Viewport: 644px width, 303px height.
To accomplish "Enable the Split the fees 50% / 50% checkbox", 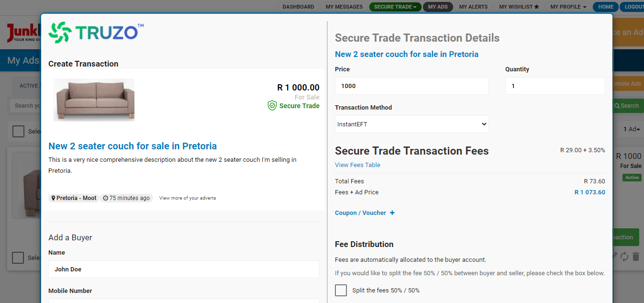I will click(x=341, y=290).
